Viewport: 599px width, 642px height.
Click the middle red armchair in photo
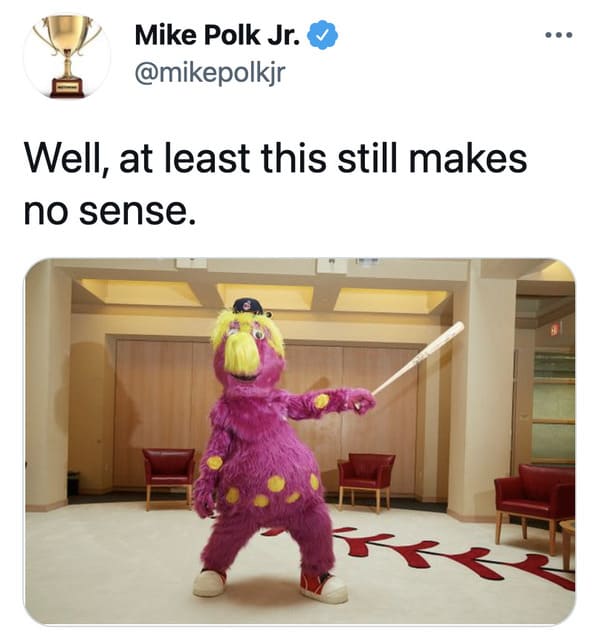point(366,480)
